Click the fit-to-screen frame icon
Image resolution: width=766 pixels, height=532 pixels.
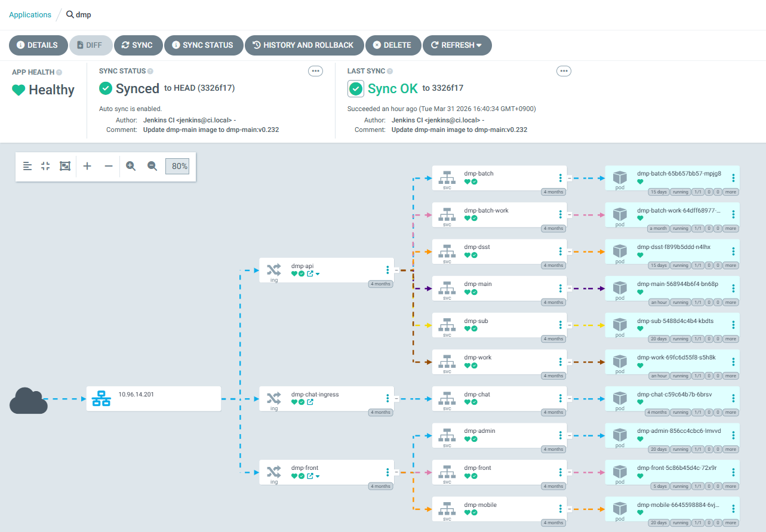tap(65, 166)
